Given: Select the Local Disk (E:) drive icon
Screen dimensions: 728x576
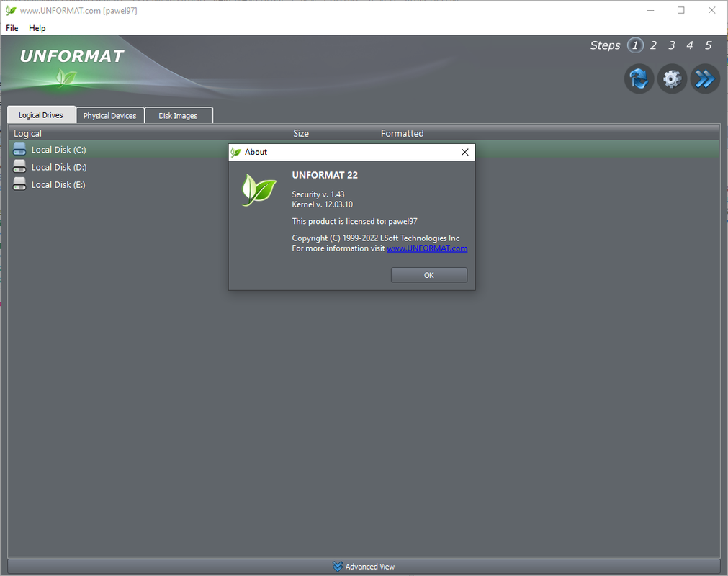Looking at the screenshot, I should pos(19,184).
